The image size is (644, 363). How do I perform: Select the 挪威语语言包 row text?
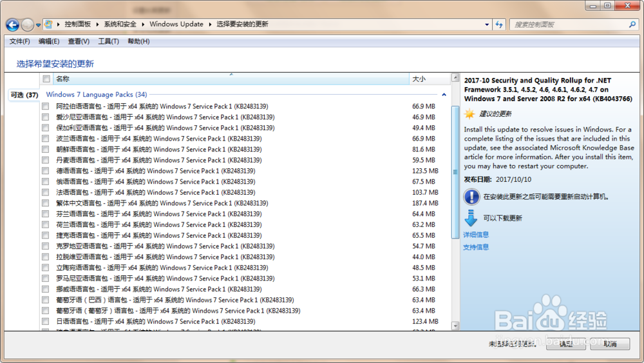(x=158, y=289)
